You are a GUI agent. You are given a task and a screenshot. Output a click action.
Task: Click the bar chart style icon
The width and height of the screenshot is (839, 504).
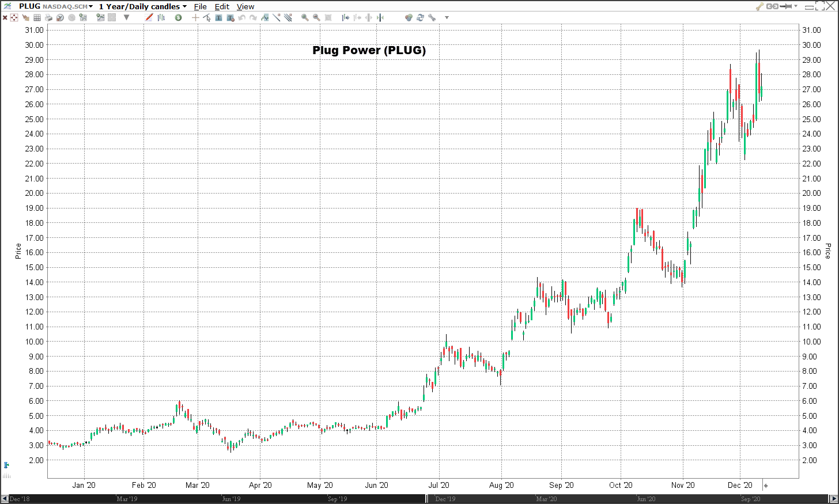(161, 18)
